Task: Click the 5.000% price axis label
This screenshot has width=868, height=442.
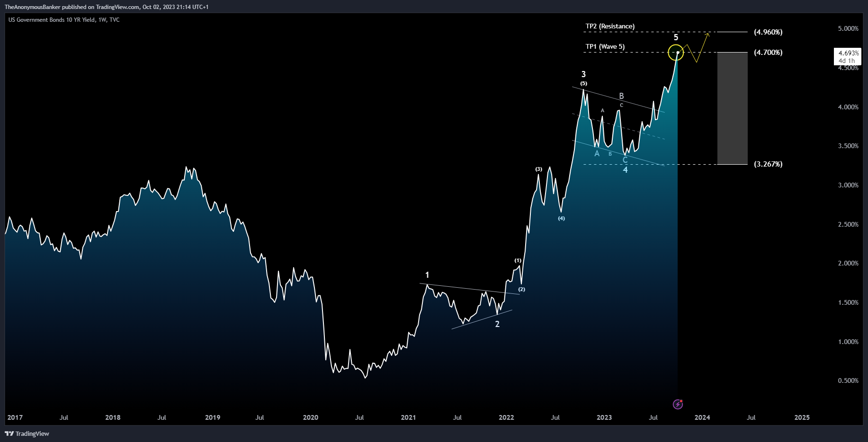Action: (848, 29)
